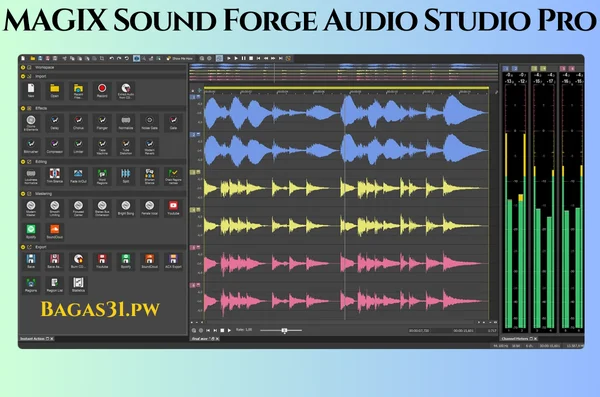This screenshot has height=397, width=600.
Task: Toggle channel 2 button on second blue track
Action: [193, 135]
